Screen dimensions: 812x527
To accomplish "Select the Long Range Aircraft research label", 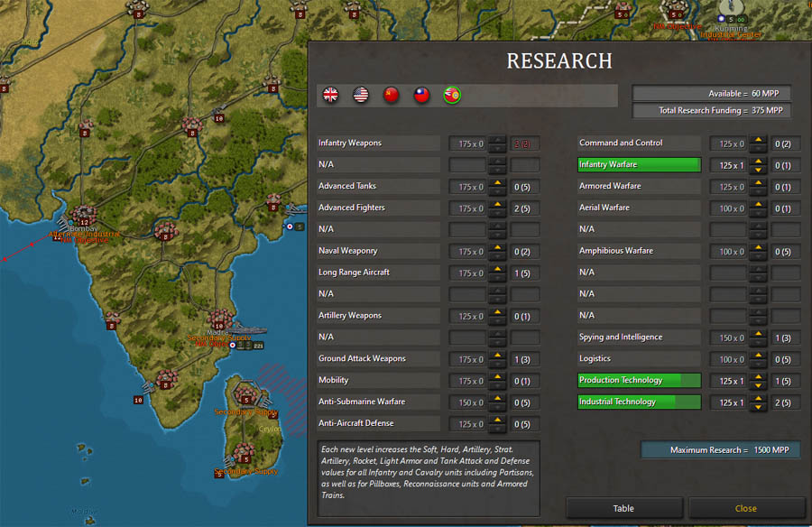I will click(378, 273).
